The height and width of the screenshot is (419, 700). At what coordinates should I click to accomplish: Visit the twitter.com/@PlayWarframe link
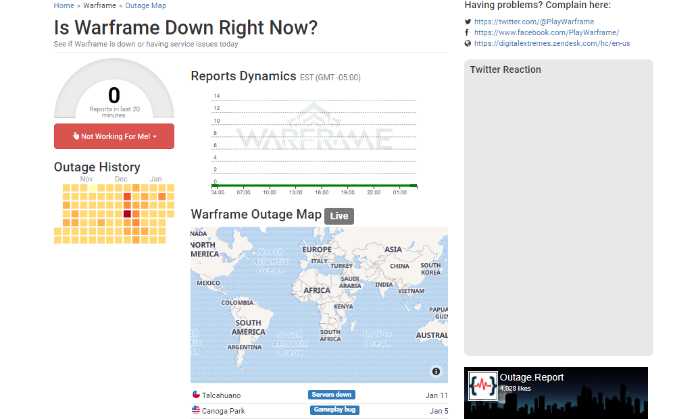pos(534,21)
